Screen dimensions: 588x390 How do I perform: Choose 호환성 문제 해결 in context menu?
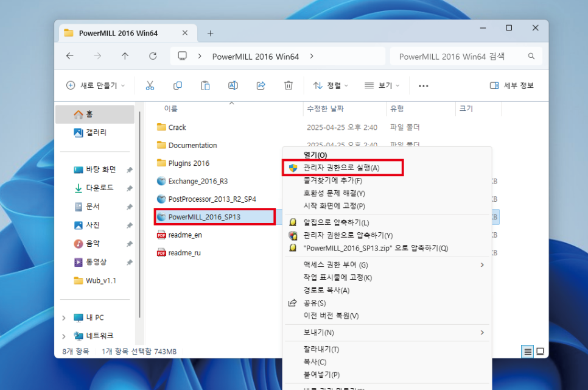point(387,193)
